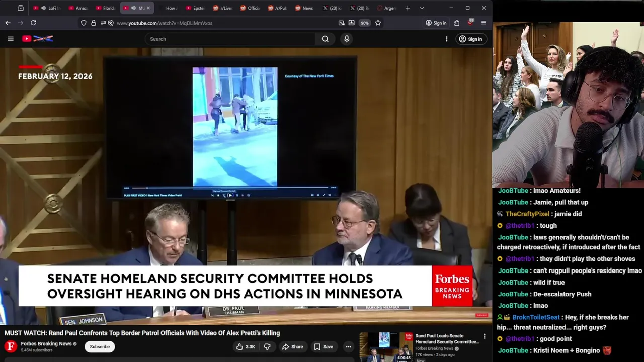Open site permissions icon in address bar
Viewport: 644px width, 362px height.
tap(105, 23)
